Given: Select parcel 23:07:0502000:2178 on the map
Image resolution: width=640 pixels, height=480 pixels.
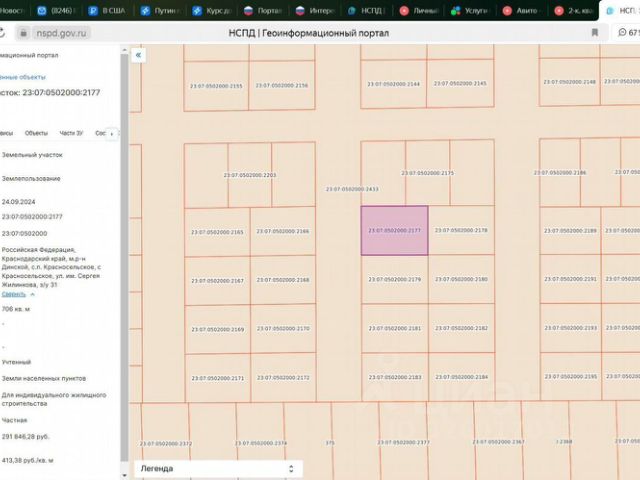Looking at the screenshot, I should pos(461,230).
